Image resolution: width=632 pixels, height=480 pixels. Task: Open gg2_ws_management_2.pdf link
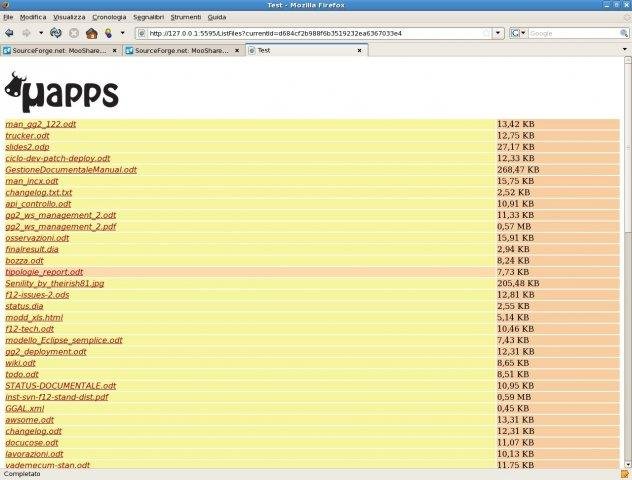point(61,226)
